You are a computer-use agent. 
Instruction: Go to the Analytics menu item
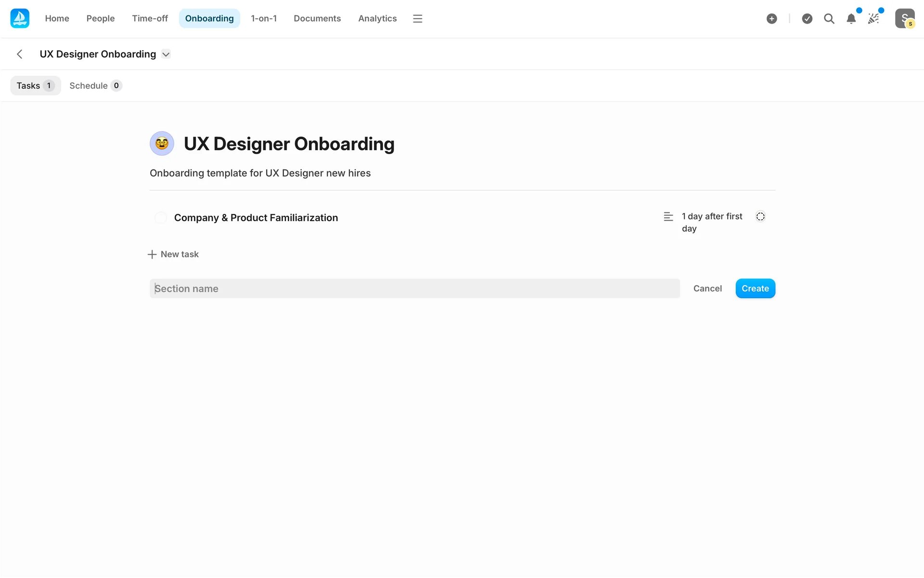(x=377, y=19)
